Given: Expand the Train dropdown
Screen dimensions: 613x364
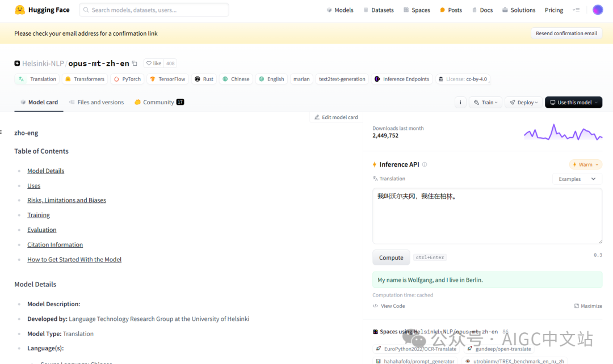Looking at the screenshot, I should (x=485, y=102).
